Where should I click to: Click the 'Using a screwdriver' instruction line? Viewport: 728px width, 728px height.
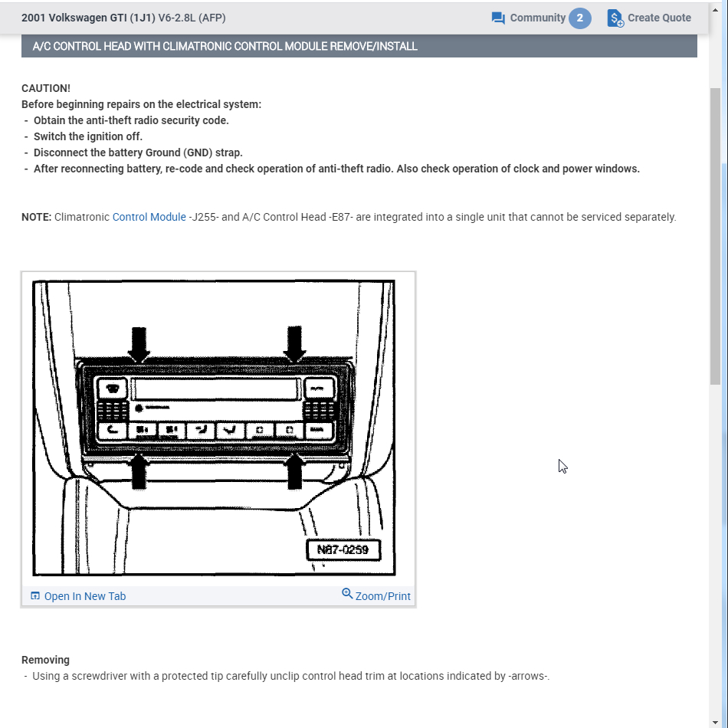pyautogui.click(x=290, y=676)
